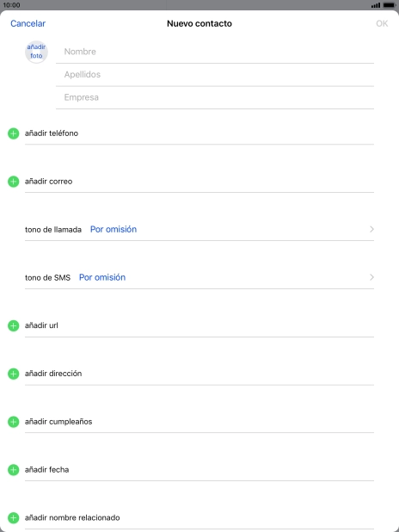Image resolution: width=399 pixels, height=532 pixels.
Task: Open the añadir foto circle
Action: click(x=36, y=52)
